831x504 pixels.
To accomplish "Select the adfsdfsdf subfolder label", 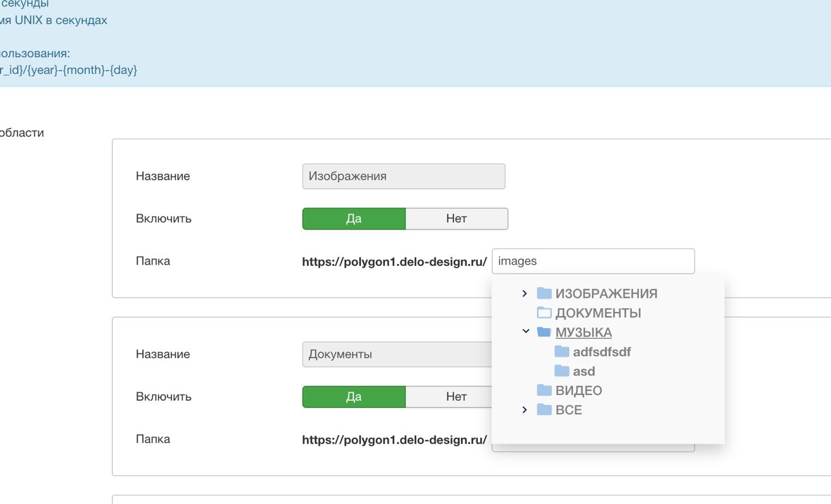I will pyautogui.click(x=602, y=352).
